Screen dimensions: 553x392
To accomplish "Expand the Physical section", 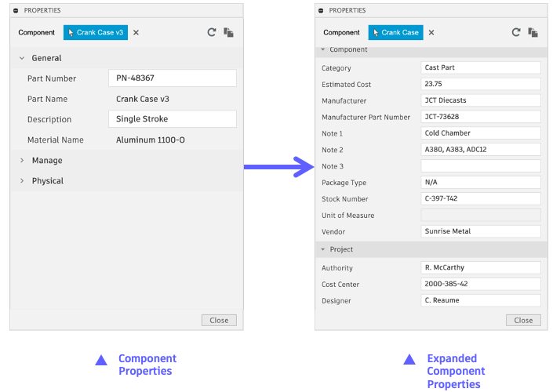I will tap(21, 181).
